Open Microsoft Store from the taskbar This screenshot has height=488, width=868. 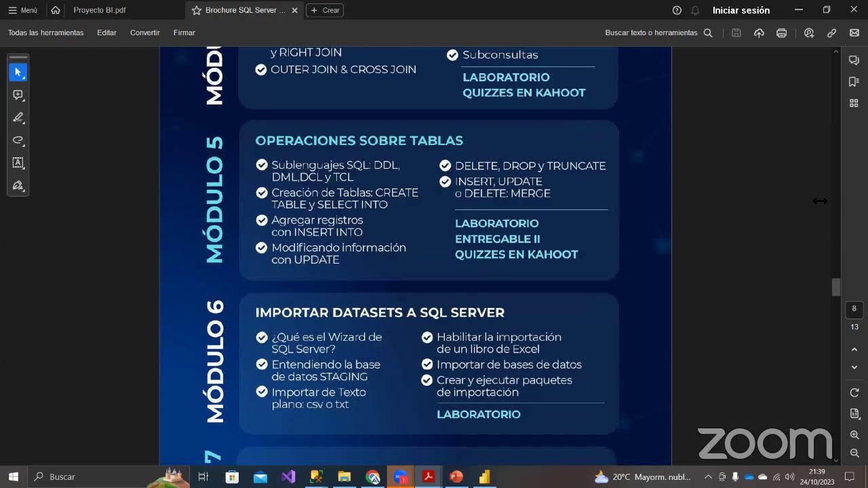coord(232,476)
